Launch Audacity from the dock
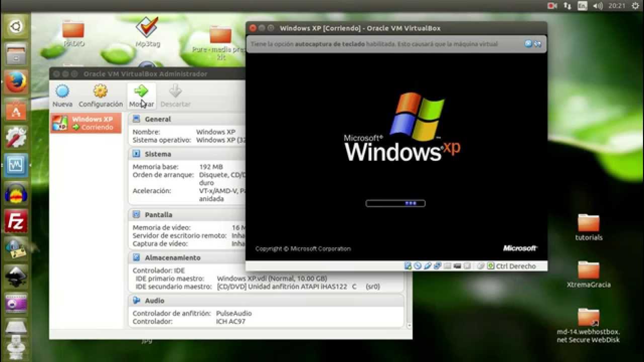644x362 pixels. click(x=16, y=192)
